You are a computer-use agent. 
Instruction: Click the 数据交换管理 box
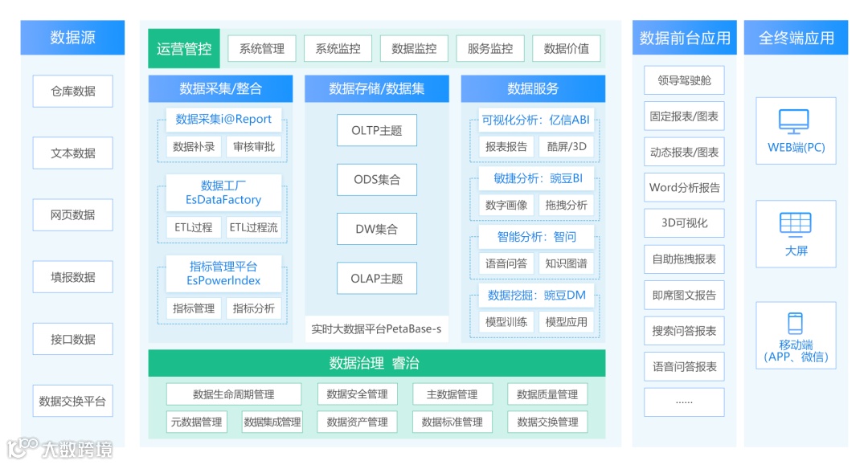tap(547, 422)
